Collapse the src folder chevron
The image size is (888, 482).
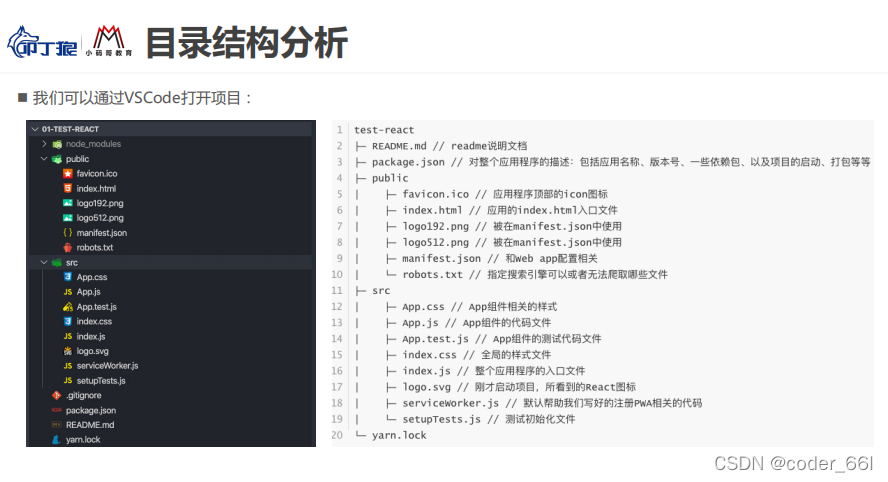[x=44, y=262]
